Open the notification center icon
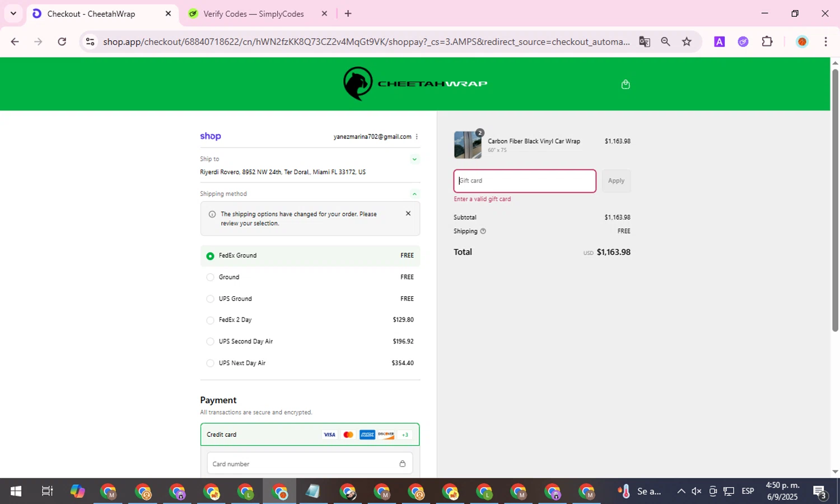This screenshot has width=840, height=504. (820, 492)
